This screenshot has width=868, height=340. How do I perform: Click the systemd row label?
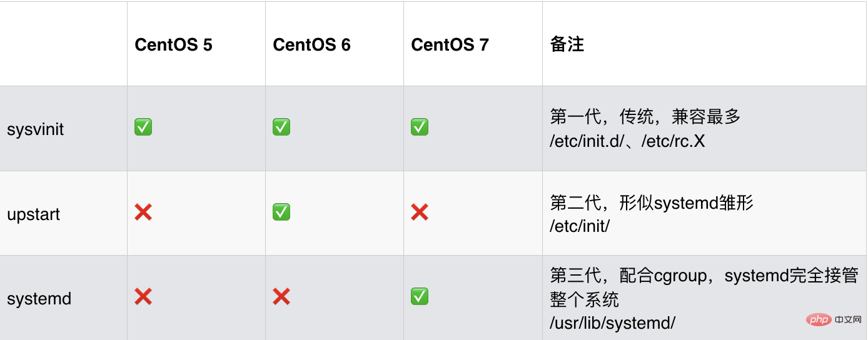[39, 299]
